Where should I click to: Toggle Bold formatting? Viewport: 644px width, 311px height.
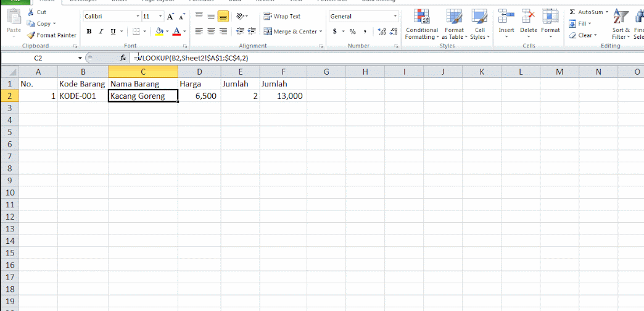(89, 31)
